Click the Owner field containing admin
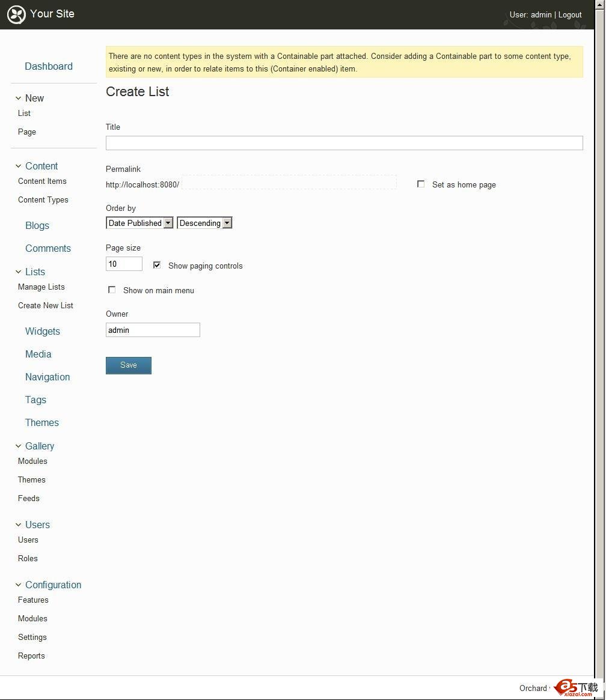606x700 pixels. pyautogui.click(x=153, y=330)
